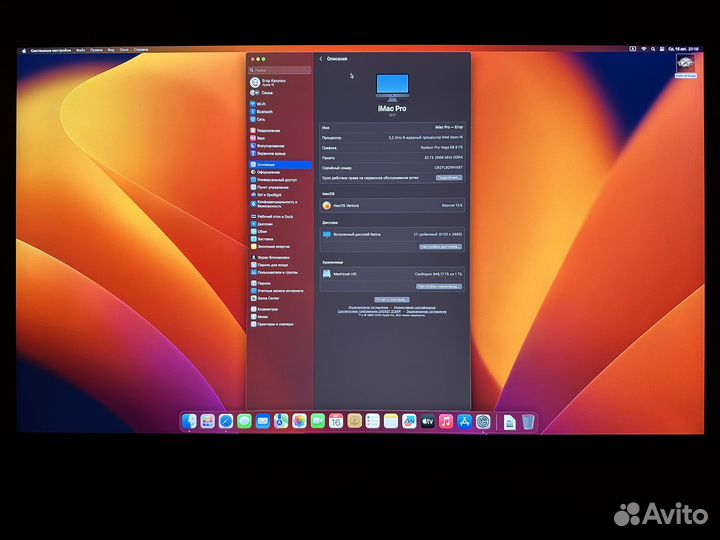This screenshot has width=720, height=540.
Task: Go back using the chevron beside Описание
Action: (x=321, y=59)
